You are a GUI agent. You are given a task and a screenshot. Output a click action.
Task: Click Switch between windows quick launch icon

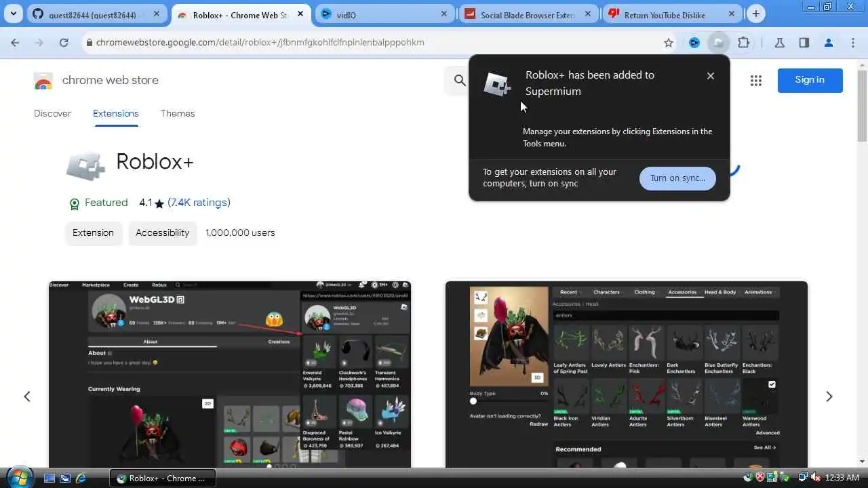click(x=65, y=478)
